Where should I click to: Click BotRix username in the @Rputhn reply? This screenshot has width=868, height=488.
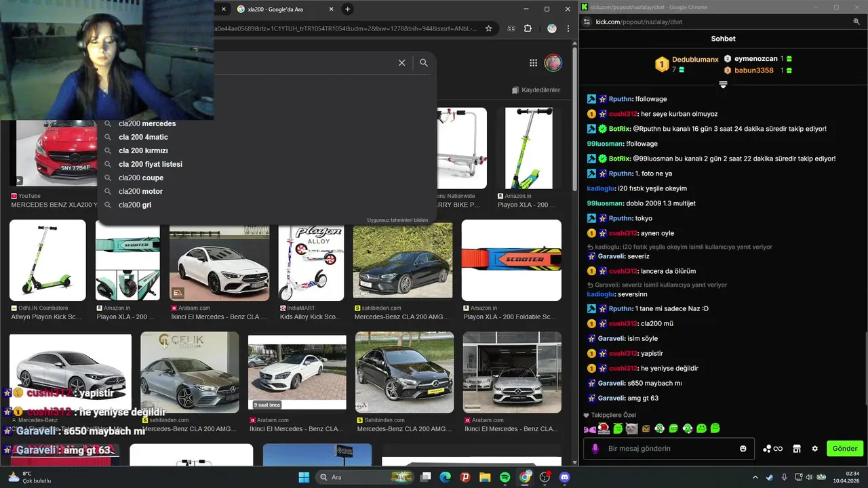(x=619, y=129)
